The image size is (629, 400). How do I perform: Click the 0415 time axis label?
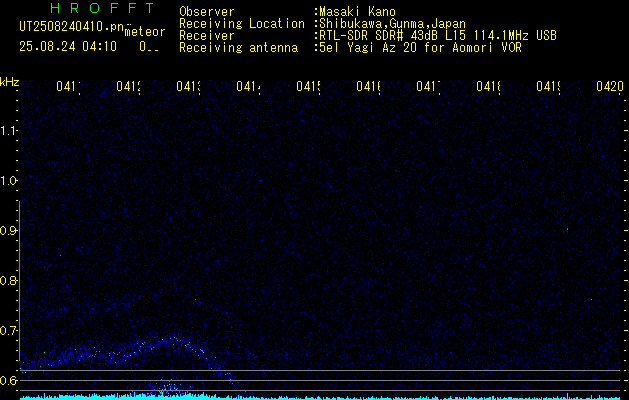tap(308, 86)
